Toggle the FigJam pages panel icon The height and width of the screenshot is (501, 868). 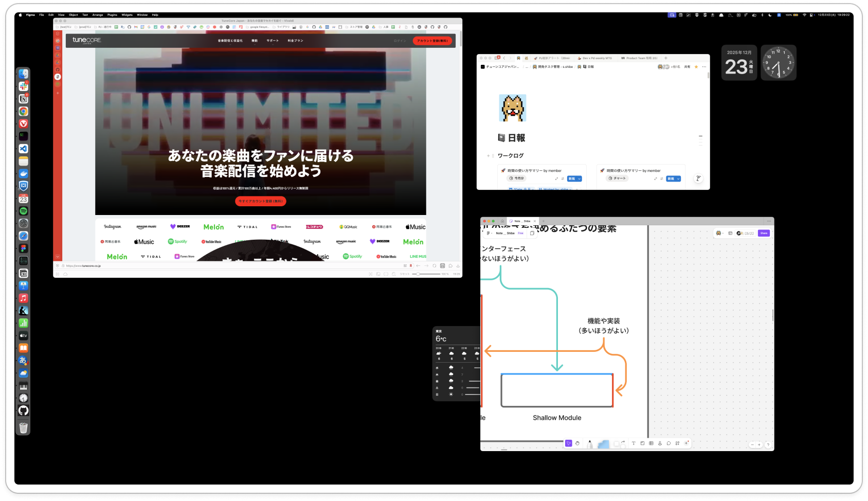[x=532, y=233]
